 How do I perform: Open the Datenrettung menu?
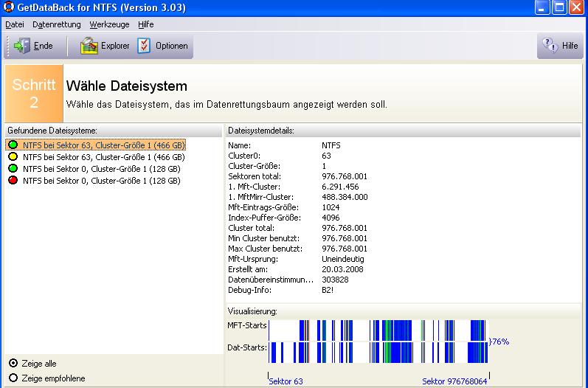click(57, 24)
